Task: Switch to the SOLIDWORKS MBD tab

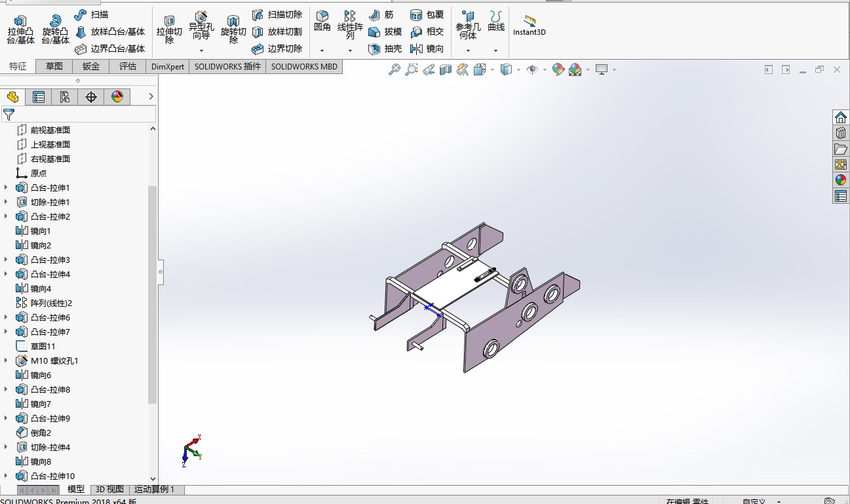Action: click(x=304, y=66)
